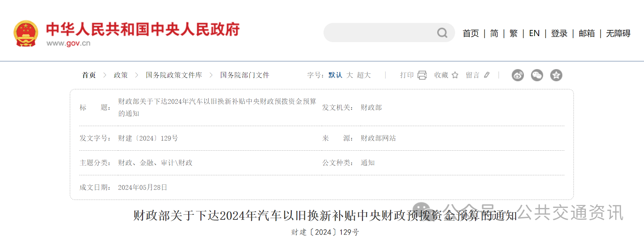Click the national emblem logo
Viewport: 644px width, 238px height.
tap(26, 33)
